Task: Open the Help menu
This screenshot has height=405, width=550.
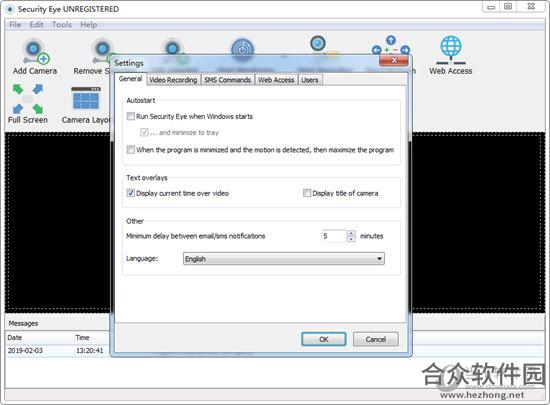Action: click(x=88, y=25)
